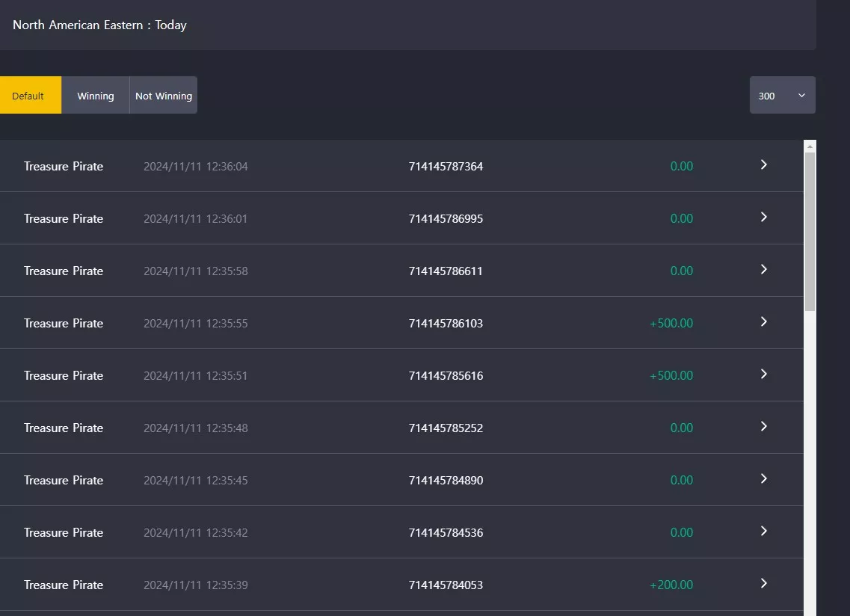Switch to the Winning filter tab
The height and width of the screenshot is (616, 850).
(96, 96)
